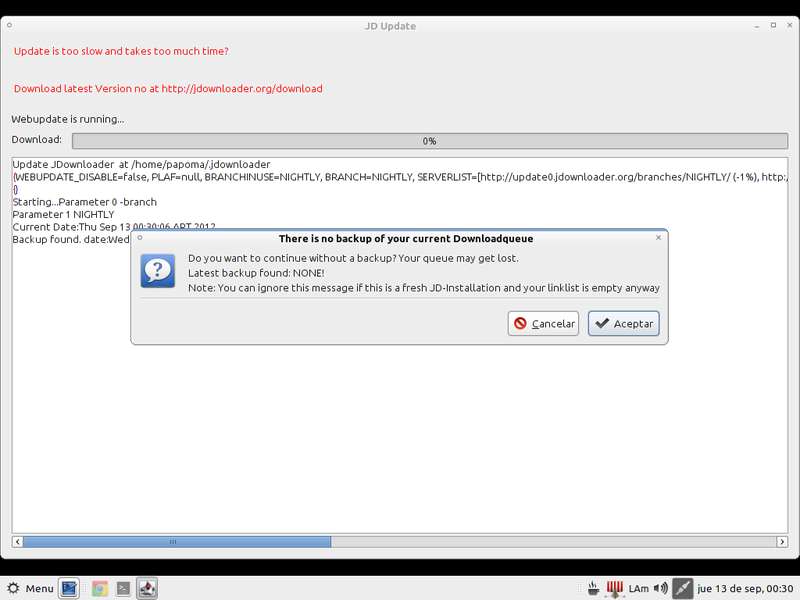Click the coffee cup tray icon
The image size is (800, 600).
593,588
